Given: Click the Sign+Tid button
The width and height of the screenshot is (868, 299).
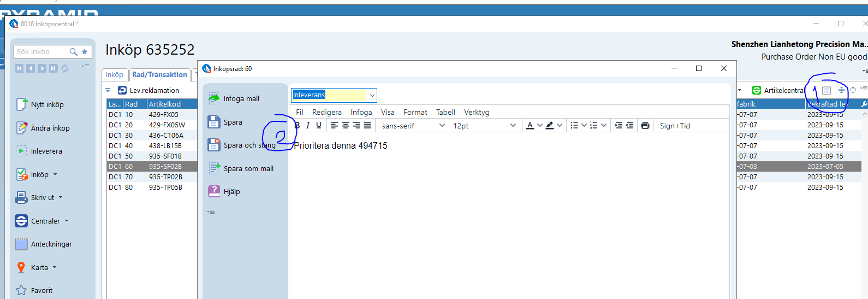Looking at the screenshot, I should 675,126.
